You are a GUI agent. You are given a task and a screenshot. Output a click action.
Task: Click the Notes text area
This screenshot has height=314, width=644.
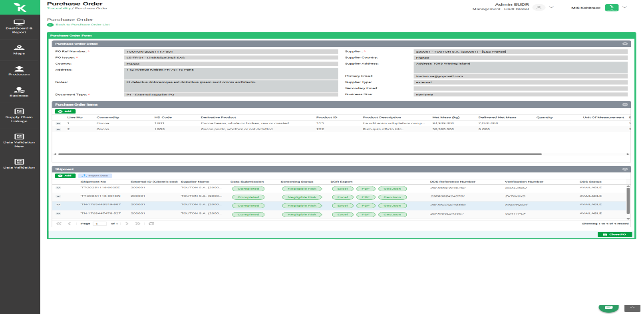point(230,85)
